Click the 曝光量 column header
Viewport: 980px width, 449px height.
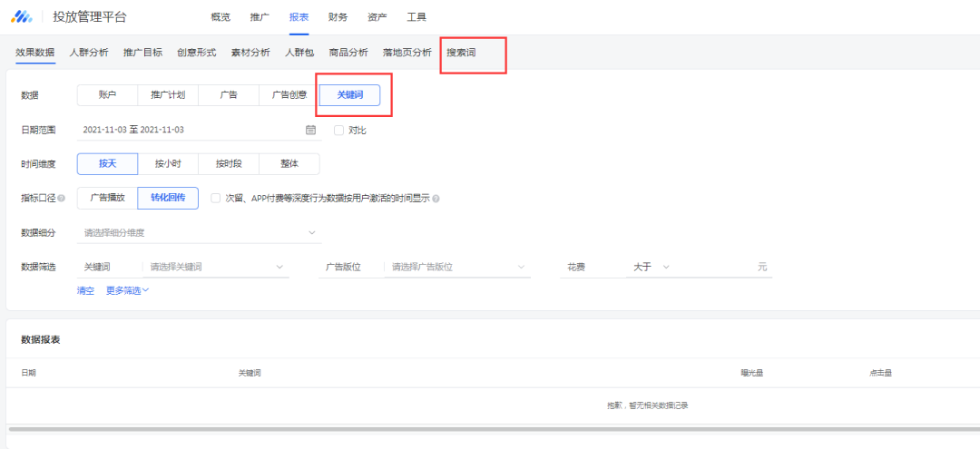[x=752, y=373]
